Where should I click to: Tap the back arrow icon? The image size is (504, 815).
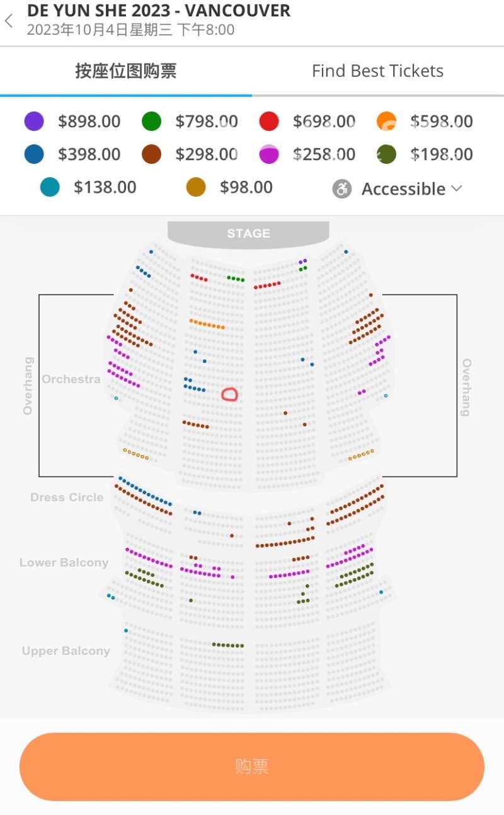click(x=9, y=21)
